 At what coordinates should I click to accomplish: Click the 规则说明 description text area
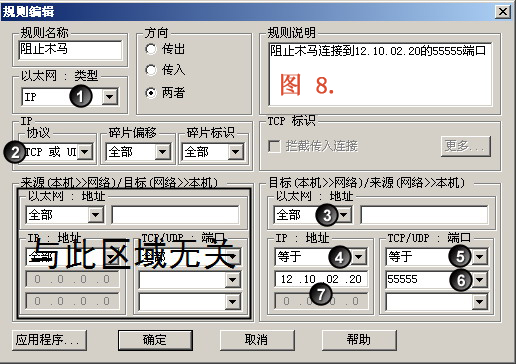380,74
